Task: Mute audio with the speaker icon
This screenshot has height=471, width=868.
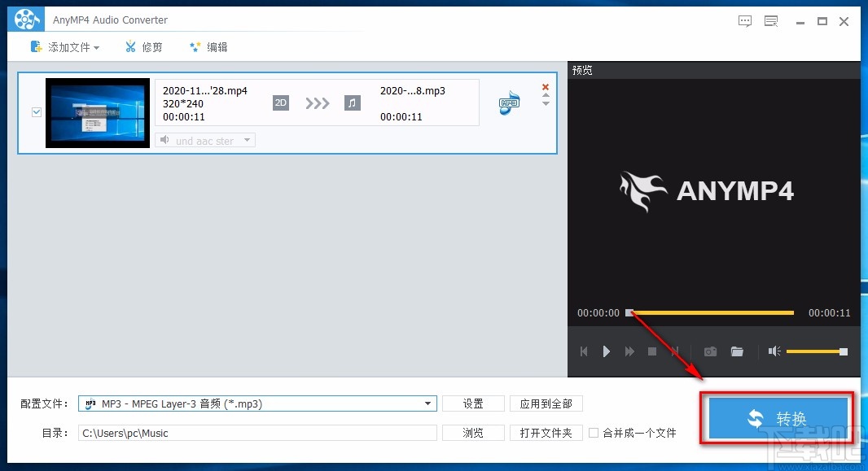Action: (774, 351)
